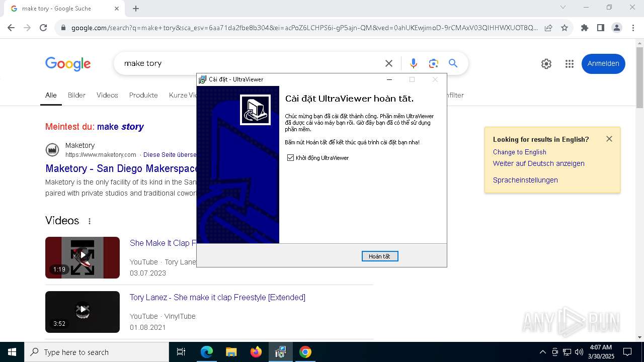Show hidden system tray icons
The image size is (644, 362).
point(542,352)
